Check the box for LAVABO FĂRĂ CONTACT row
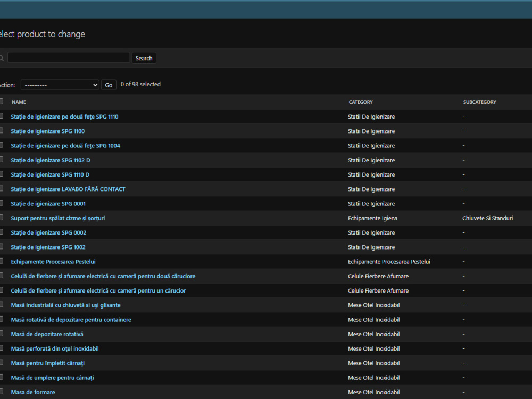This screenshot has height=399, width=532. [1, 189]
